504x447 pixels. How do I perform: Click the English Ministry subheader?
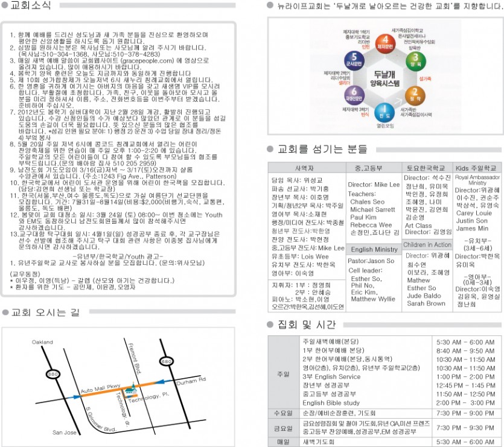click(x=374, y=249)
